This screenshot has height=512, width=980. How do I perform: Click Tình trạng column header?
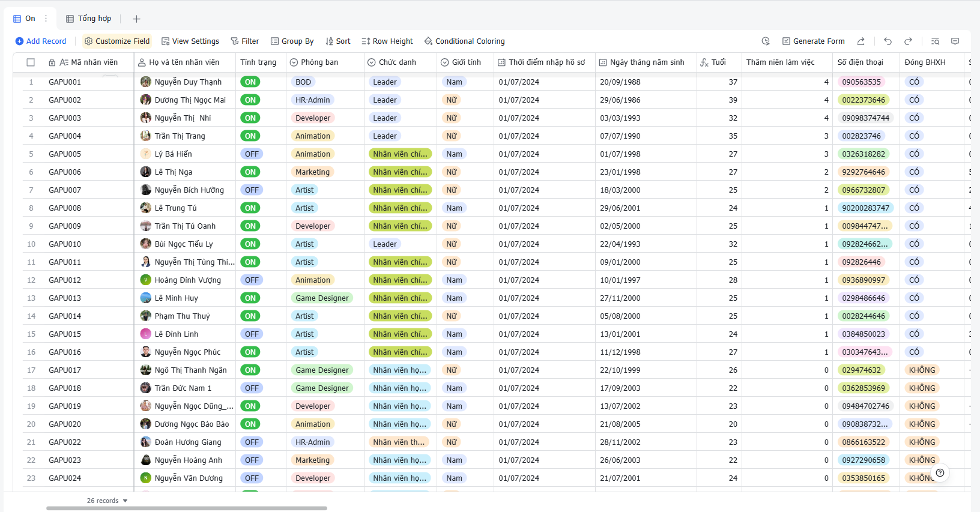point(261,62)
